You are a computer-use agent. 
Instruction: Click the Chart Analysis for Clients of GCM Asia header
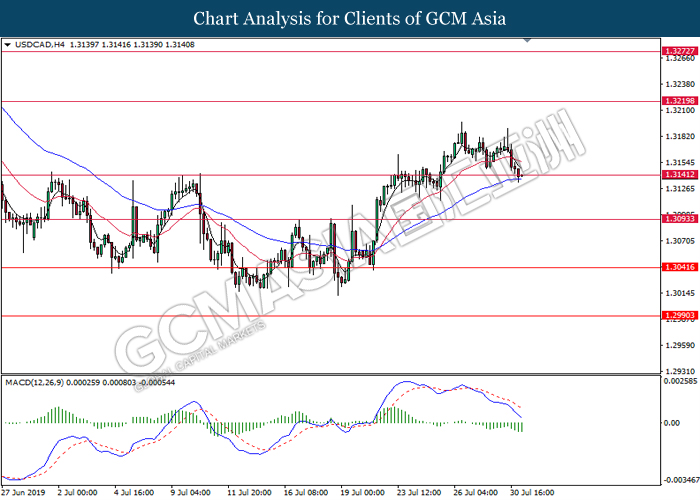coord(350,19)
